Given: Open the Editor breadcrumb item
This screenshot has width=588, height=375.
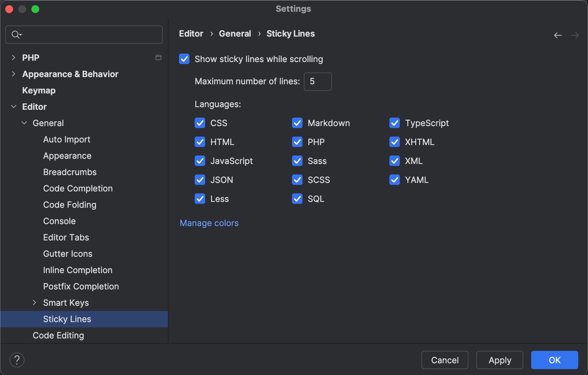Looking at the screenshot, I should pos(191,33).
